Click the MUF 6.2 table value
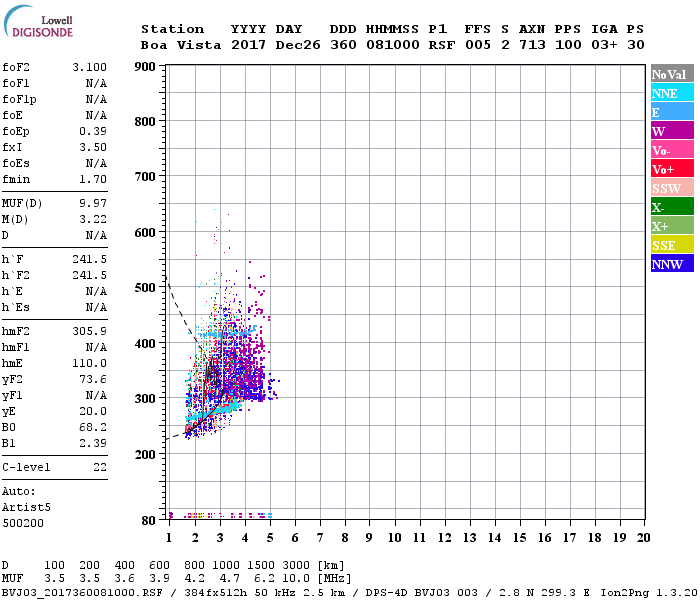 click(264, 579)
